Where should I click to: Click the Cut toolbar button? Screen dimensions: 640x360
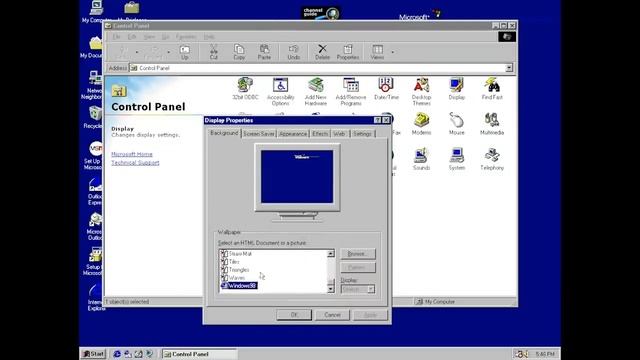213,52
